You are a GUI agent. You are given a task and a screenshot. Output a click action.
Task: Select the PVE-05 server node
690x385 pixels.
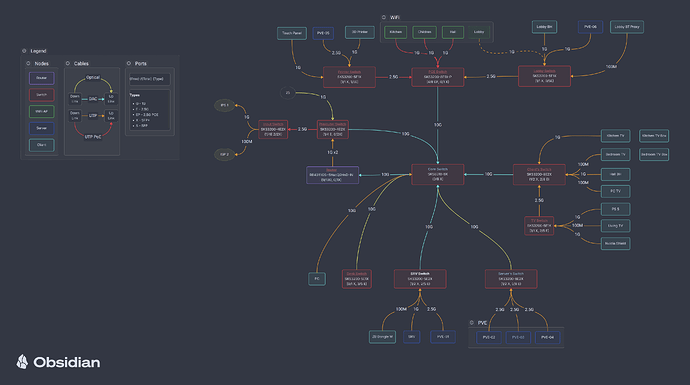coord(323,33)
